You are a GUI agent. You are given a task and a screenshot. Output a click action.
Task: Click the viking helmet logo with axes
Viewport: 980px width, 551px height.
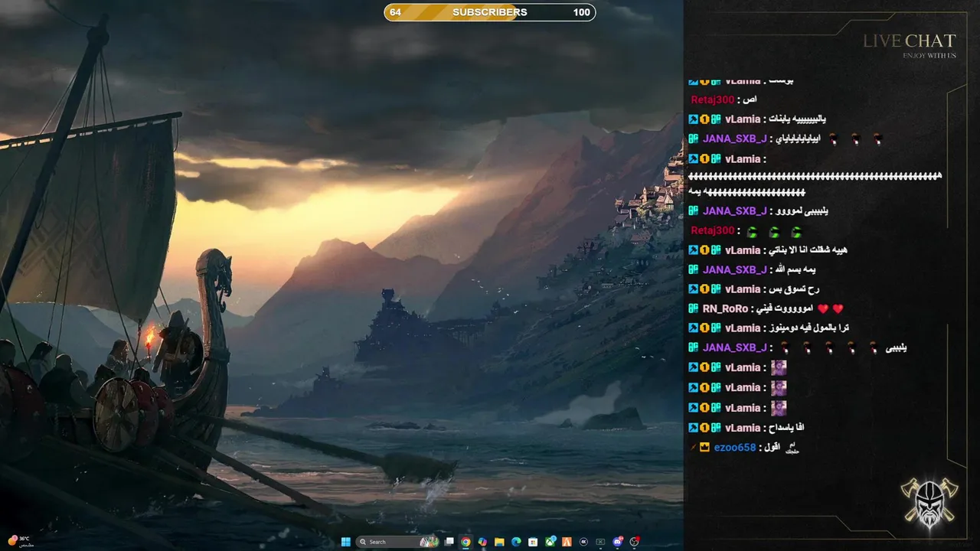[x=930, y=501]
